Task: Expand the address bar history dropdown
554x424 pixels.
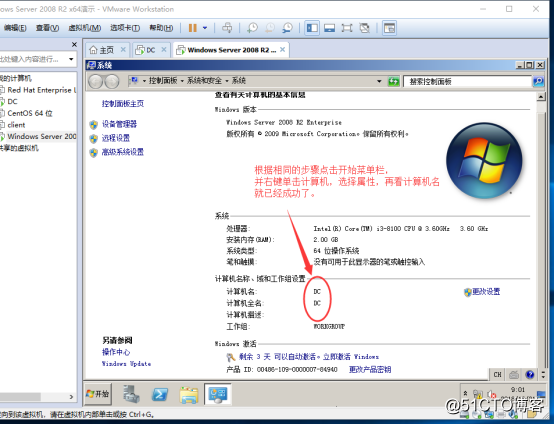Action: [379, 81]
